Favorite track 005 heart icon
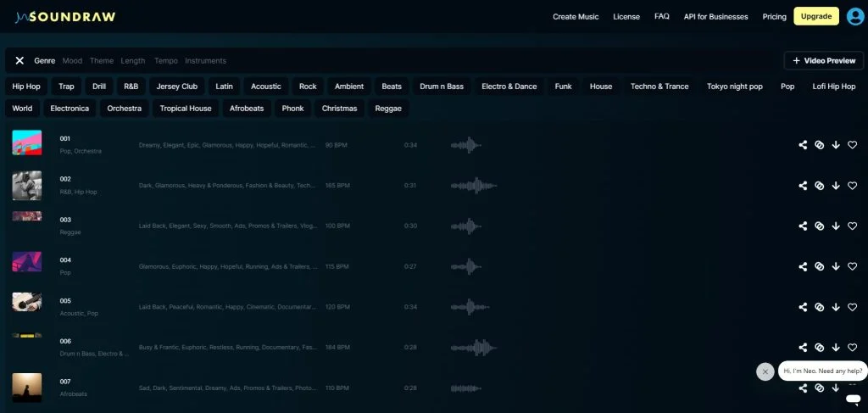Screen dimensions: 868x413 pyautogui.click(x=853, y=307)
